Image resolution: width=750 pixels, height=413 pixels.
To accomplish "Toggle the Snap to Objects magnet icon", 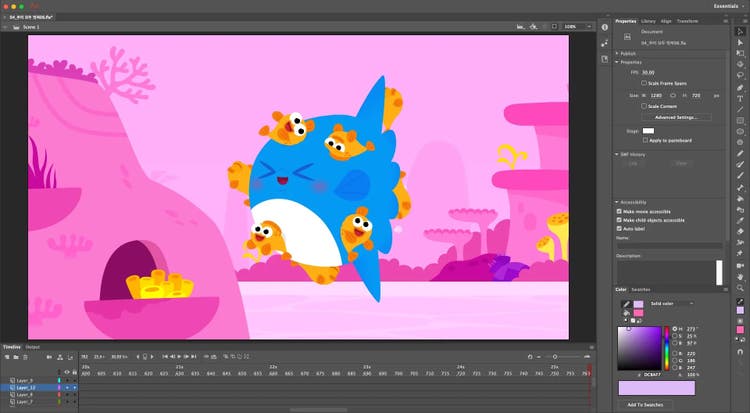I will pos(740,352).
